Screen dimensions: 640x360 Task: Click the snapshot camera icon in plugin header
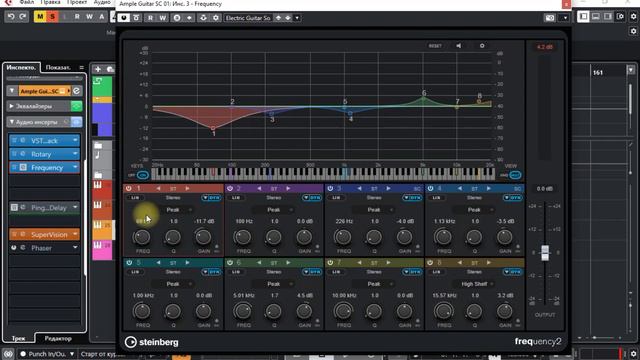[x=550, y=18]
